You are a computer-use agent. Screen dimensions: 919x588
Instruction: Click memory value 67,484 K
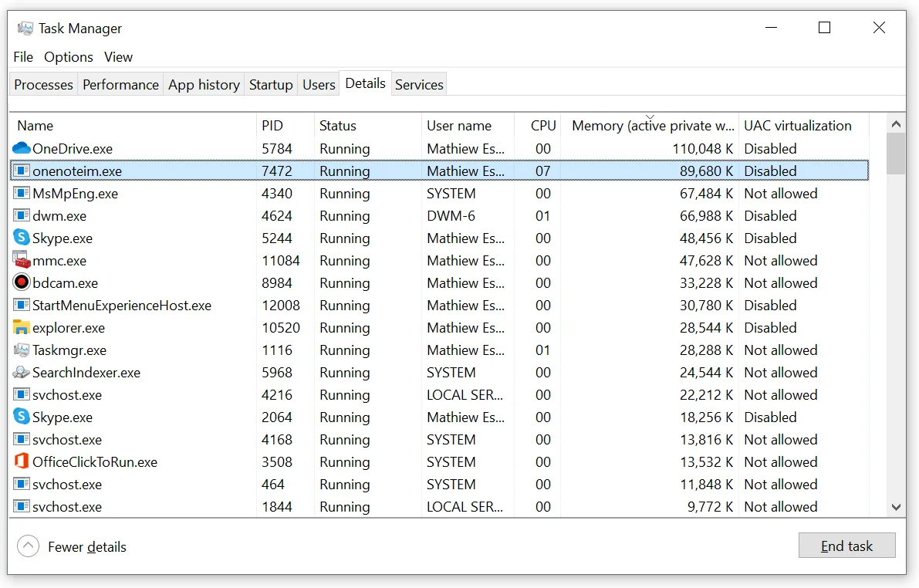(x=706, y=194)
